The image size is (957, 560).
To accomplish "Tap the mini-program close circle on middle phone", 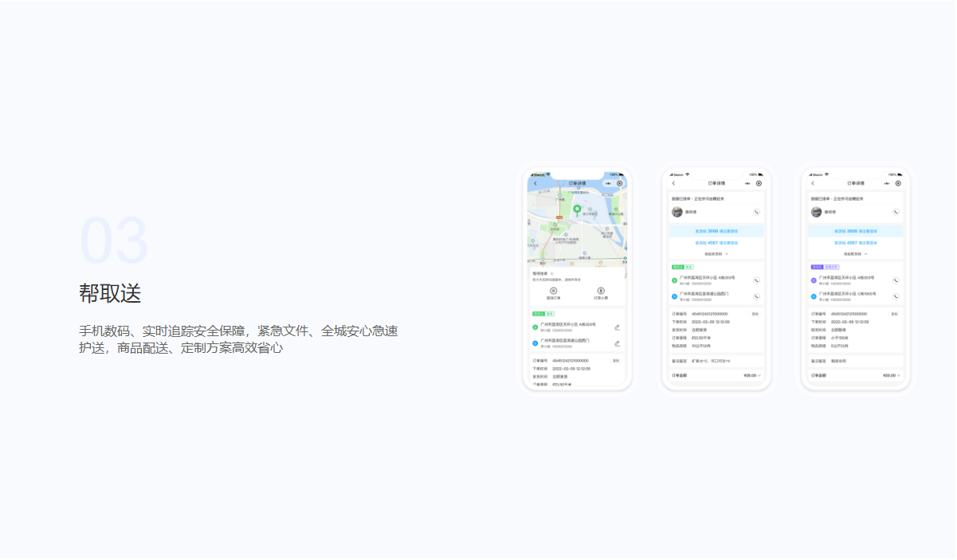I will 759,183.
